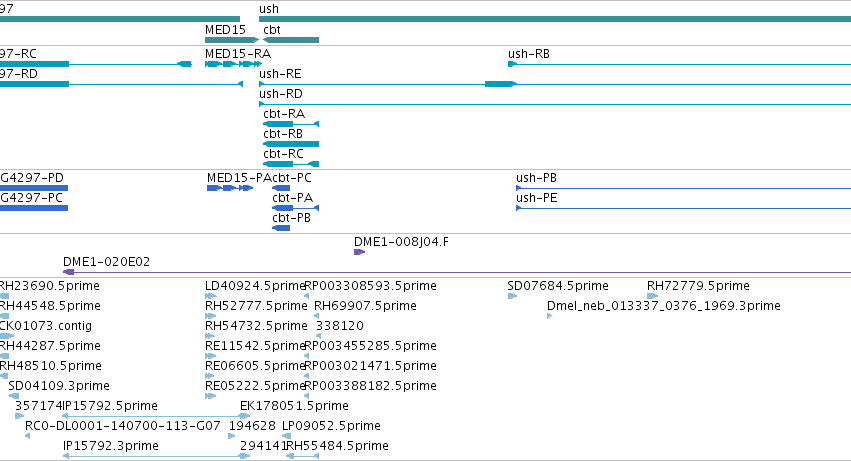Click RH72779.5prime EST label

pyautogui.click(x=698, y=286)
